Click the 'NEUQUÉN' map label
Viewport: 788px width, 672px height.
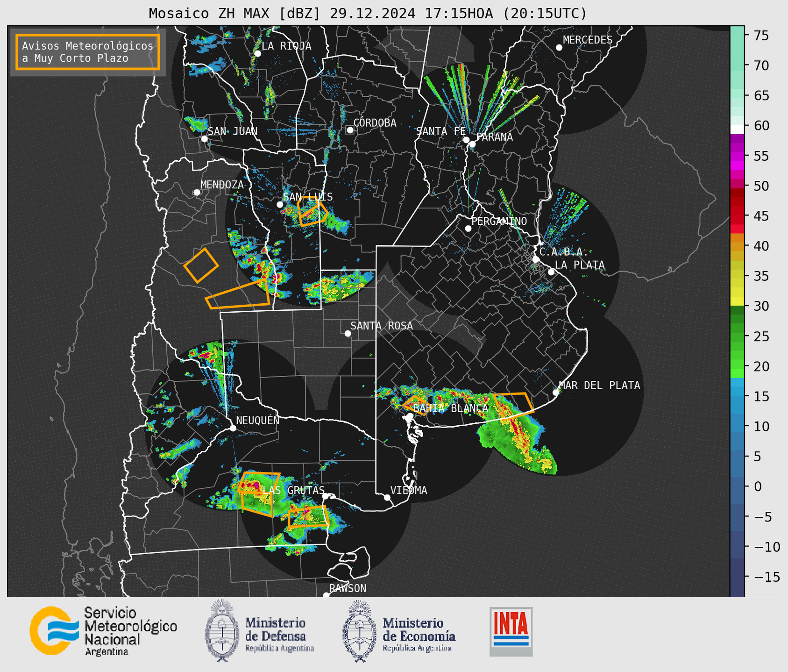257,420
